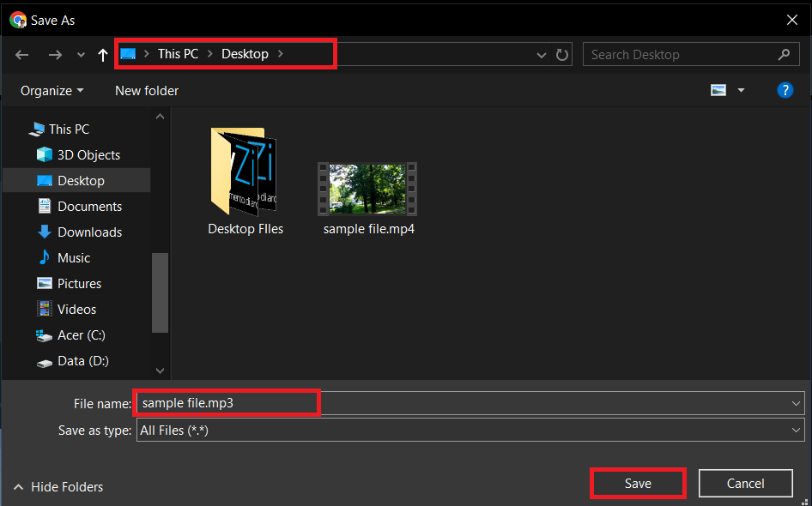Open the sample file.mp4 thumbnail
This screenshot has width=812, height=506.
367,190
